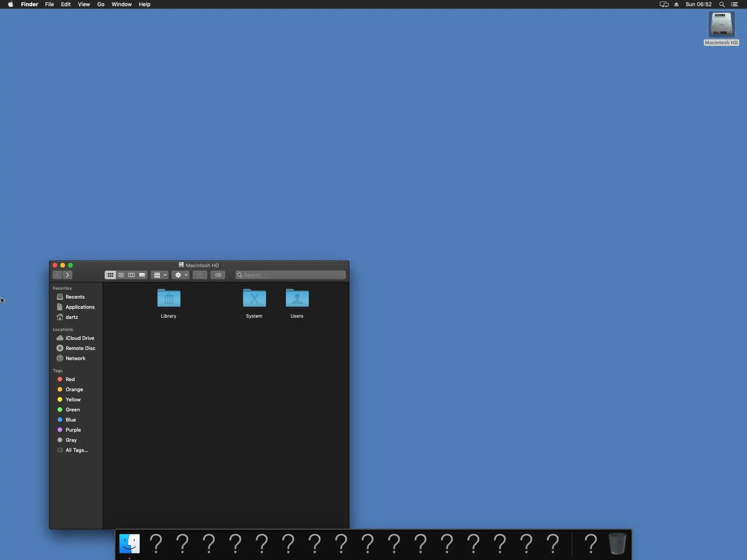
Task: Select Applications in sidebar Favorites
Action: (x=80, y=307)
